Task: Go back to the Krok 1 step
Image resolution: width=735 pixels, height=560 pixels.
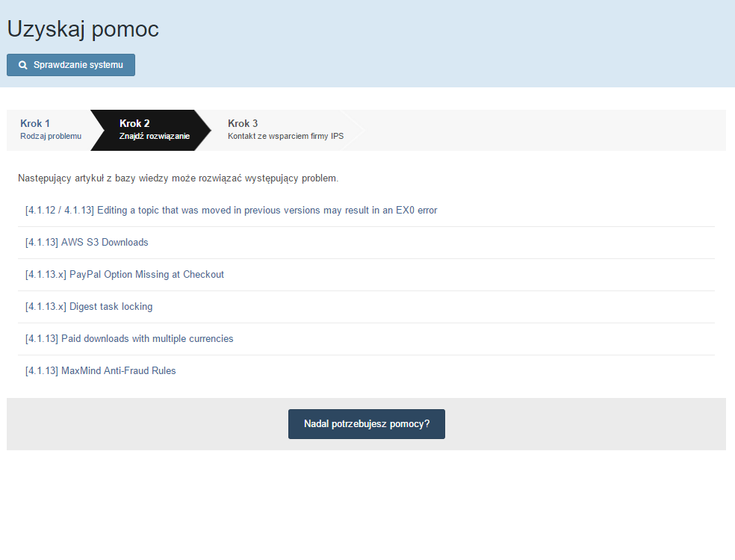Action: tap(35, 123)
